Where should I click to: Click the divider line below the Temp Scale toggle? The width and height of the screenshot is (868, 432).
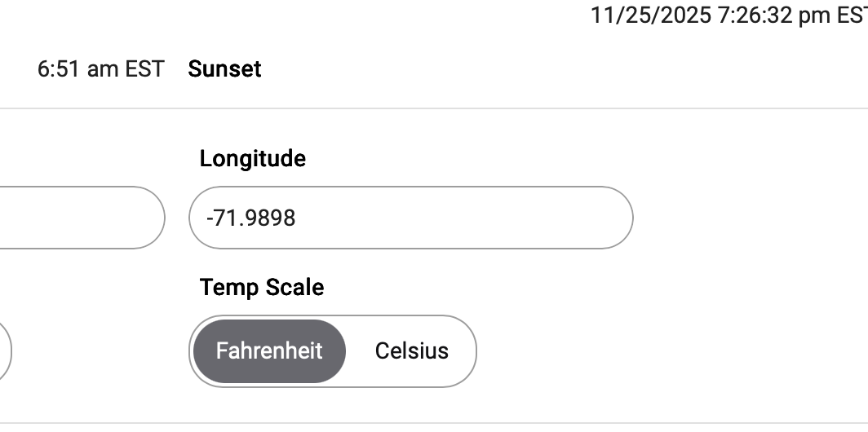click(x=408, y=423)
